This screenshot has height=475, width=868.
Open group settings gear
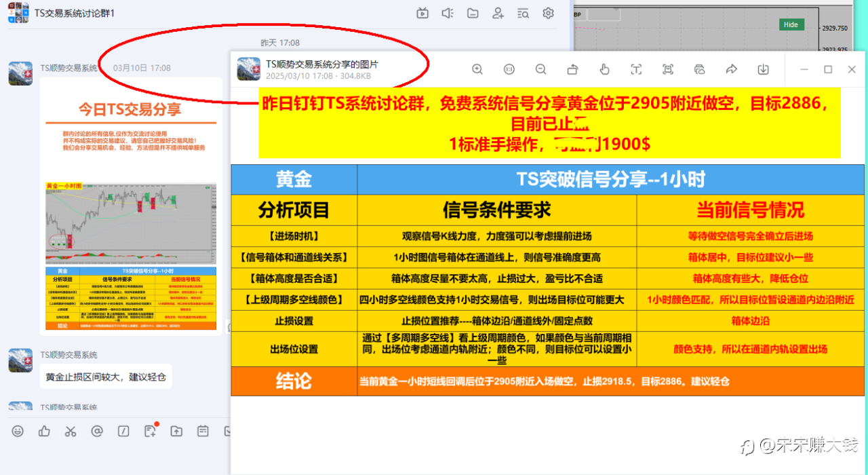(x=548, y=13)
